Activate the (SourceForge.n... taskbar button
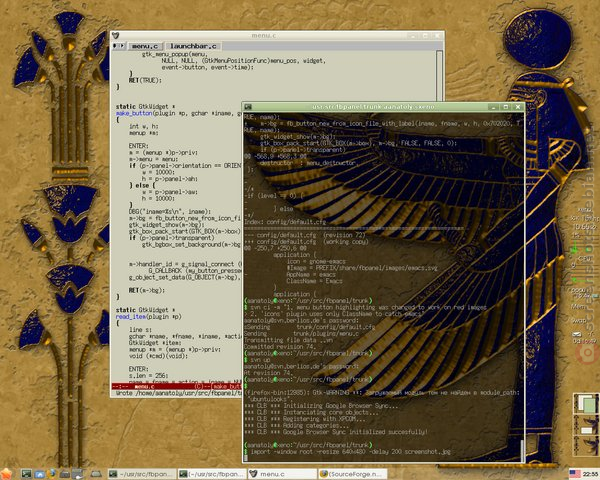The image size is (600, 480). [352, 474]
